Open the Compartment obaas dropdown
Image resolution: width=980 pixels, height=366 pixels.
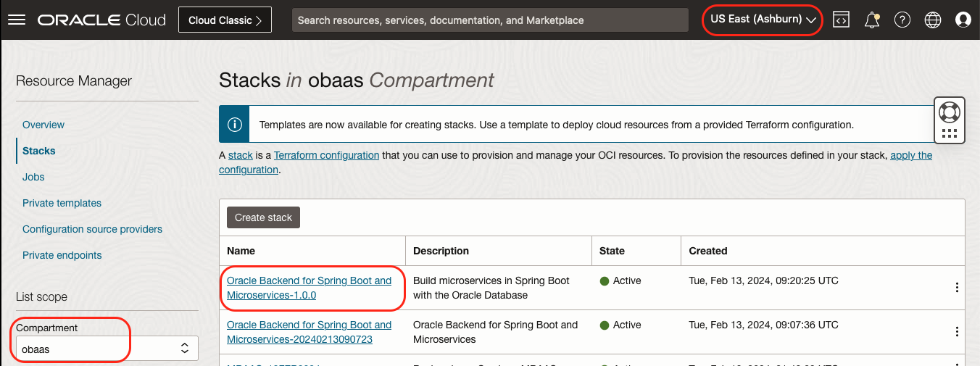pos(106,349)
